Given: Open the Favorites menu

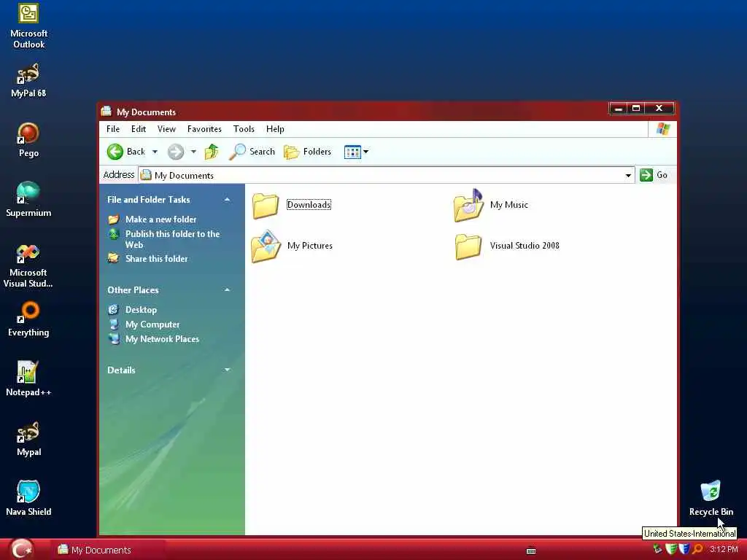Looking at the screenshot, I should [204, 129].
